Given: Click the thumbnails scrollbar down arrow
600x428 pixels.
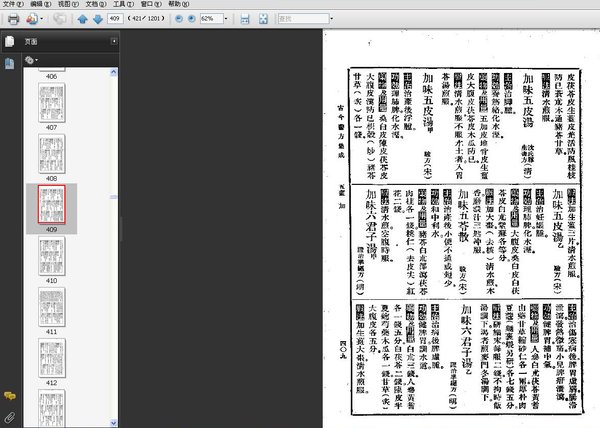Looking at the screenshot, I should pos(114,423).
